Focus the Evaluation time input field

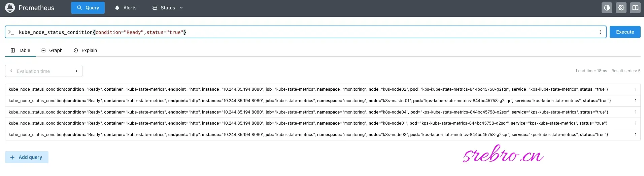[x=44, y=71]
